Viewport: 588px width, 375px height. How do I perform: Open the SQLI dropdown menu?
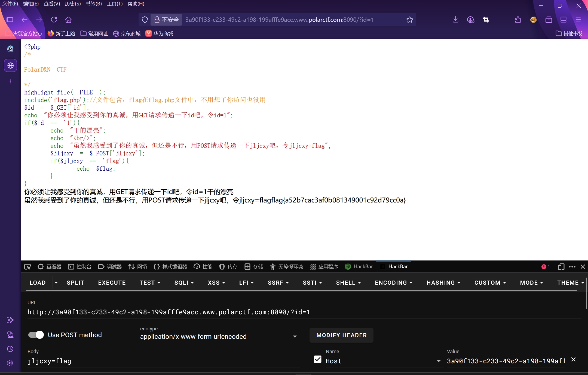(x=184, y=283)
